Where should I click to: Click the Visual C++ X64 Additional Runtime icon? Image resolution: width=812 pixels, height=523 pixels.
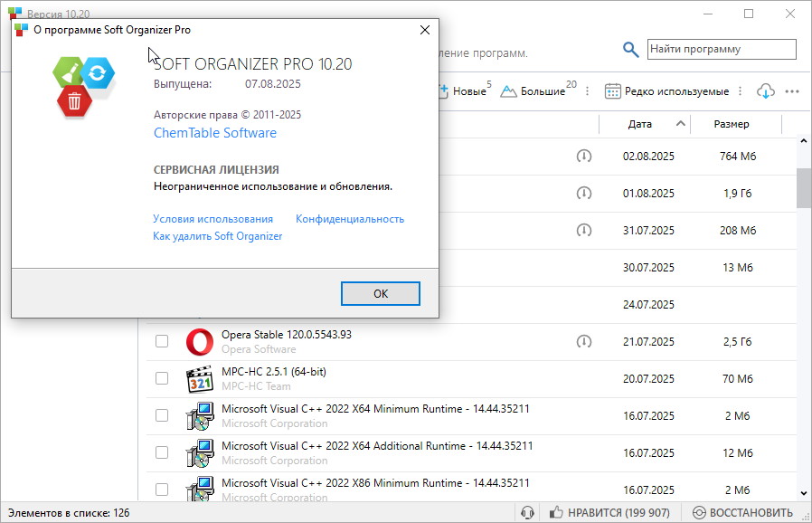click(x=199, y=453)
